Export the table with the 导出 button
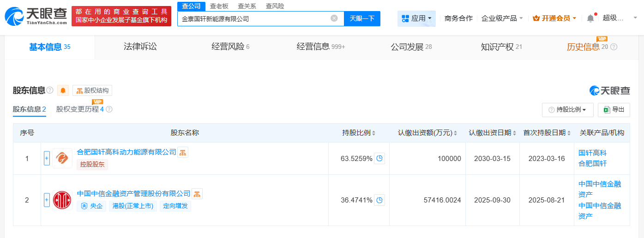Viewport: 644px width, 238px height. pyautogui.click(x=614, y=110)
